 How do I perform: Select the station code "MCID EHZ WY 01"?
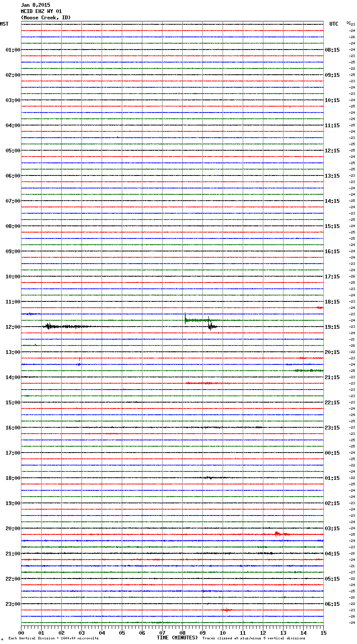point(41,11)
